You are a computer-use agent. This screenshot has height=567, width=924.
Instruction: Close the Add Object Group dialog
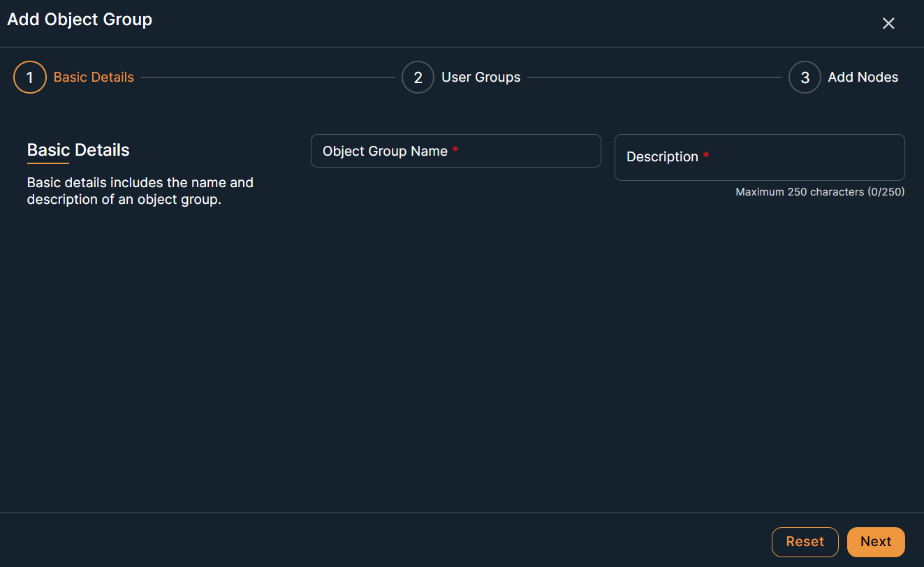click(x=888, y=24)
